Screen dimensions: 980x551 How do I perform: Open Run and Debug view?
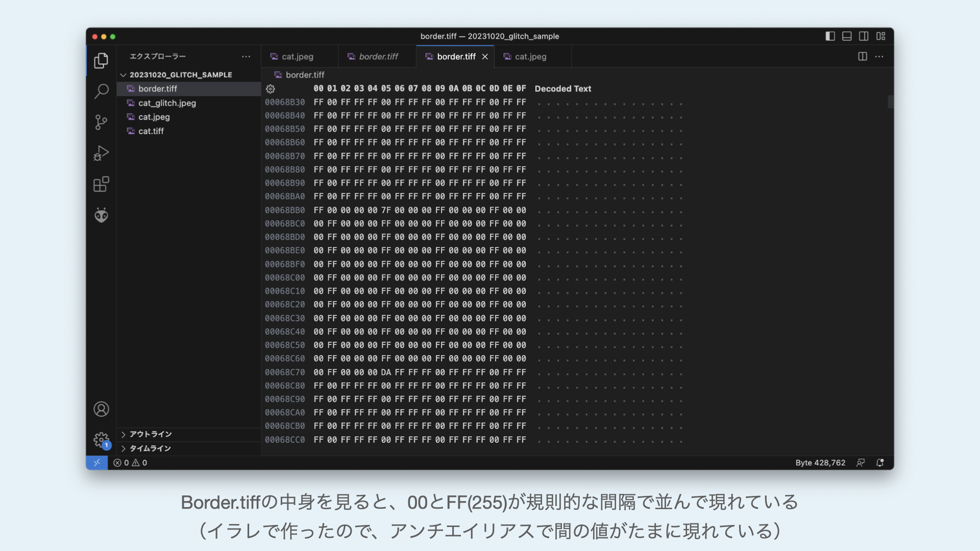click(101, 153)
